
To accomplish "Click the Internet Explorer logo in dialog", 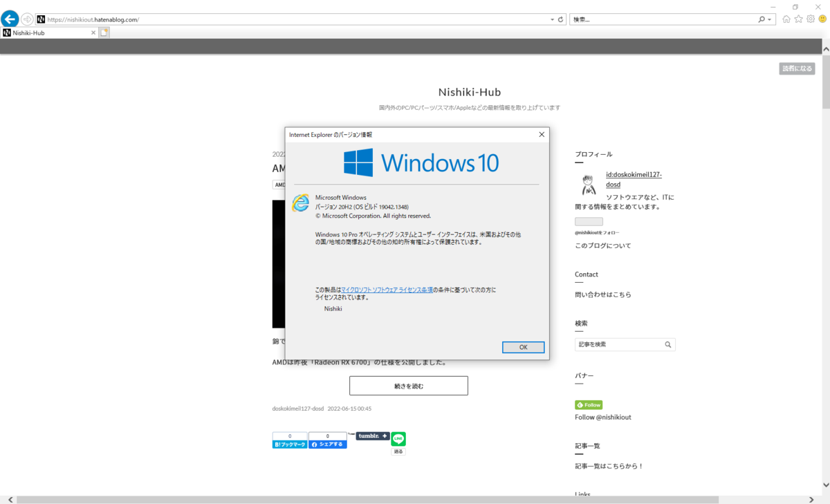I will (301, 203).
